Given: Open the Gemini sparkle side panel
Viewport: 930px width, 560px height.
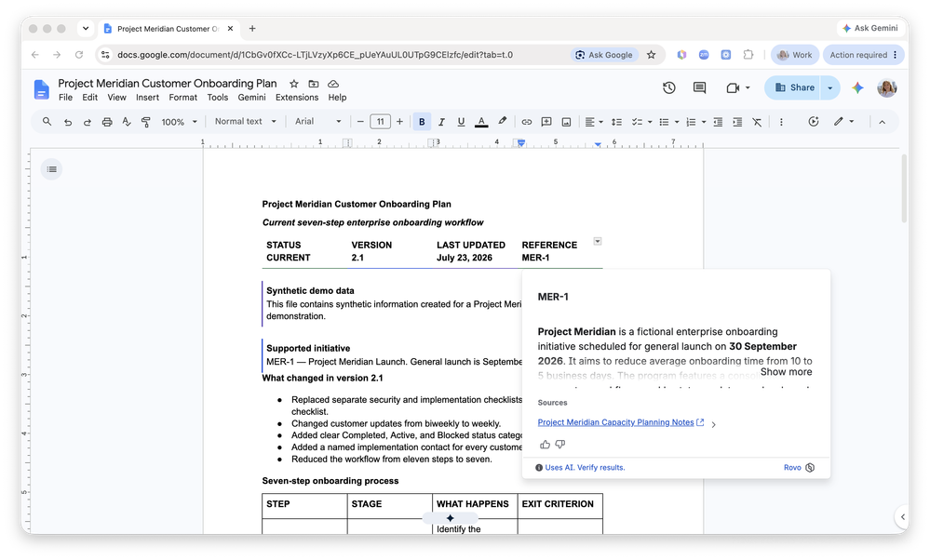Looking at the screenshot, I should 857,87.
